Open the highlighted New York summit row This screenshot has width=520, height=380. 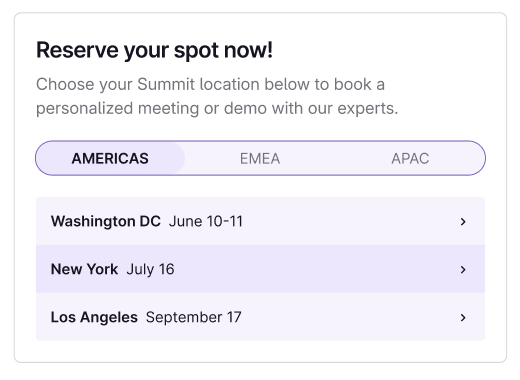coord(260,269)
